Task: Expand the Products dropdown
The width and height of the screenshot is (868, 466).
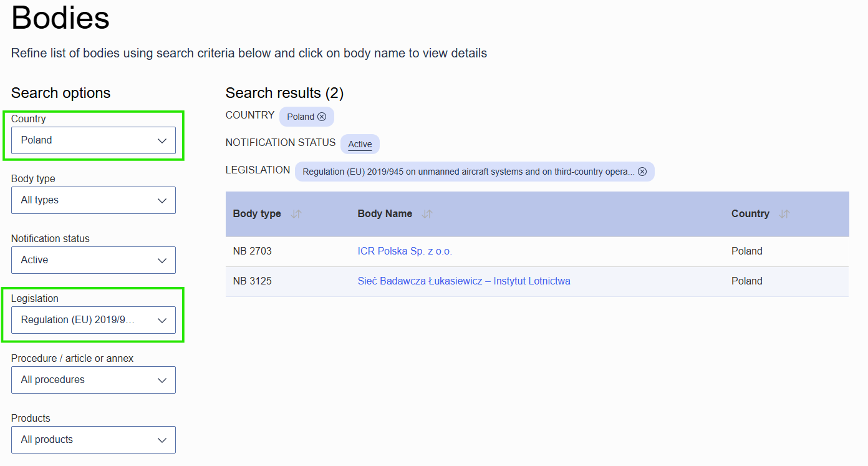Action: (x=94, y=440)
